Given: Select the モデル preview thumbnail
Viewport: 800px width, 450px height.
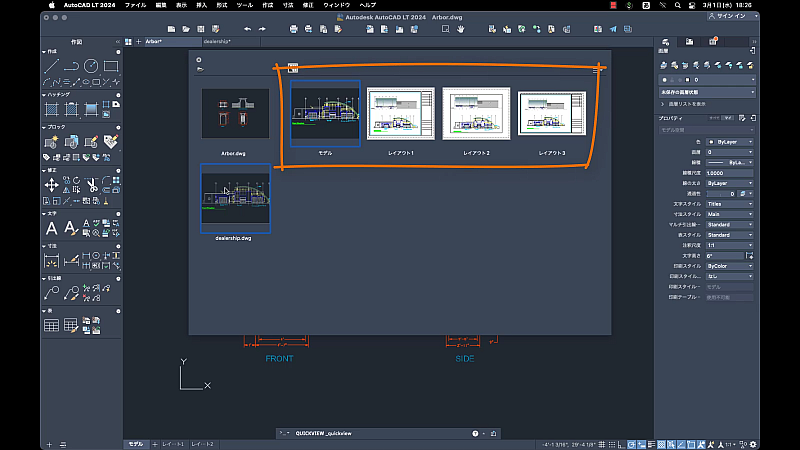Looking at the screenshot, I should (325, 113).
